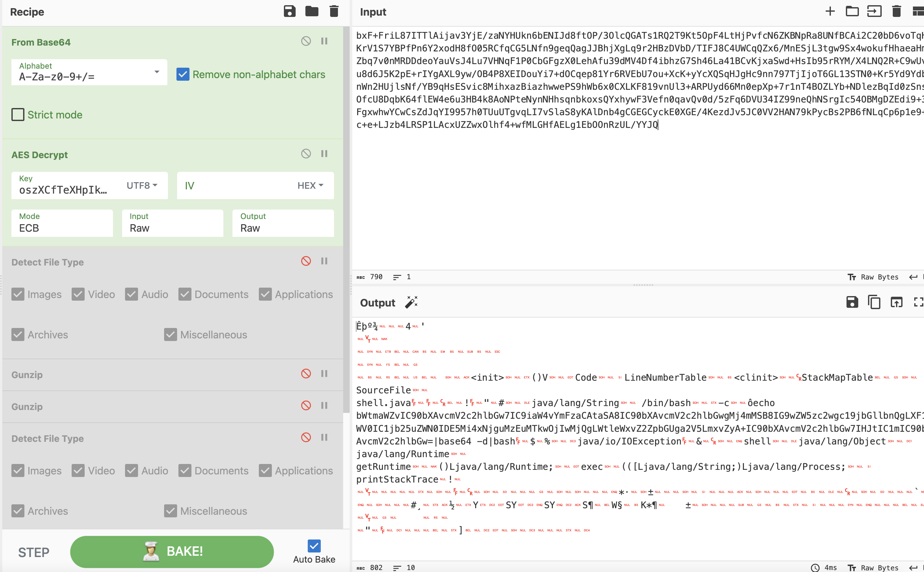
Task: Save the current recipe
Action: 289,11
